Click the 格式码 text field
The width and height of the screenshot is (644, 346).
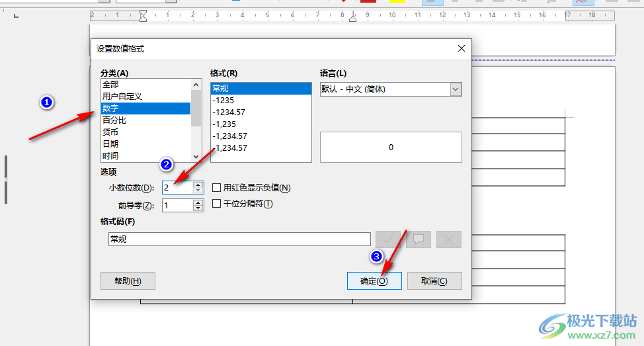[x=239, y=239]
